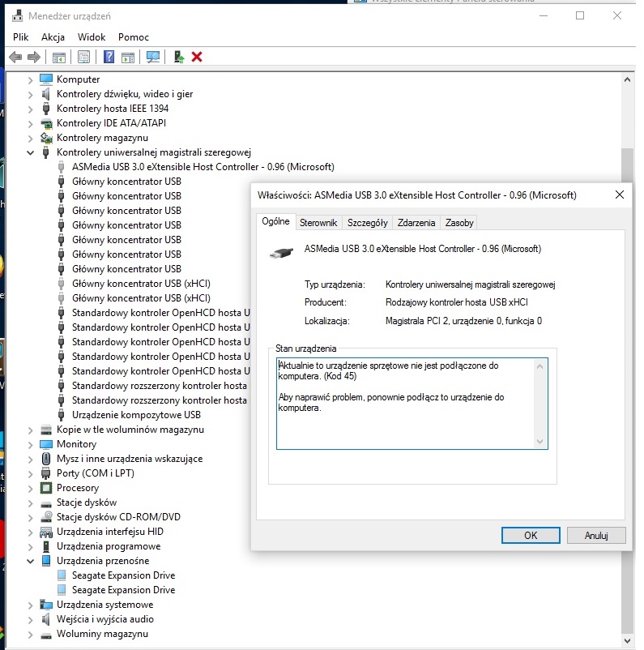Open the Akcja menu
The height and width of the screenshot is (650, 644).
tap(53, 37)
